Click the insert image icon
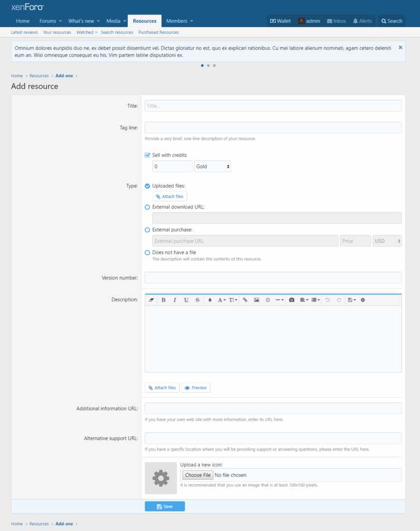This screenshot has height=531, width=420. point(257,300)
